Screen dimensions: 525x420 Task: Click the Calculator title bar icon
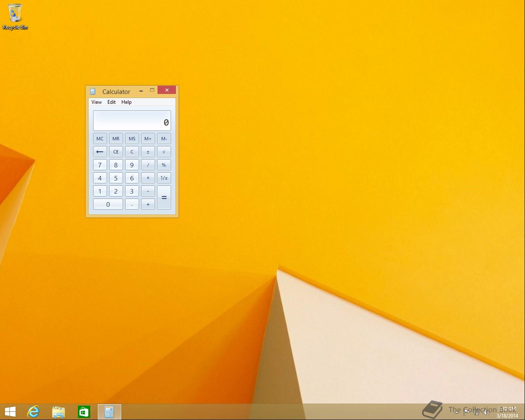[x=93, y=91]
